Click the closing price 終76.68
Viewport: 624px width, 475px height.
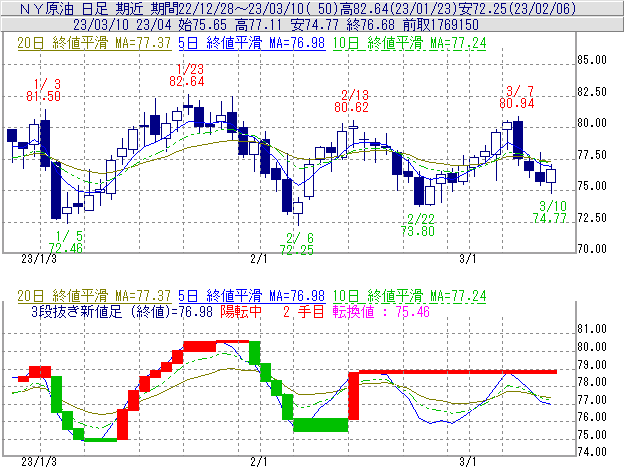[371, 25]
